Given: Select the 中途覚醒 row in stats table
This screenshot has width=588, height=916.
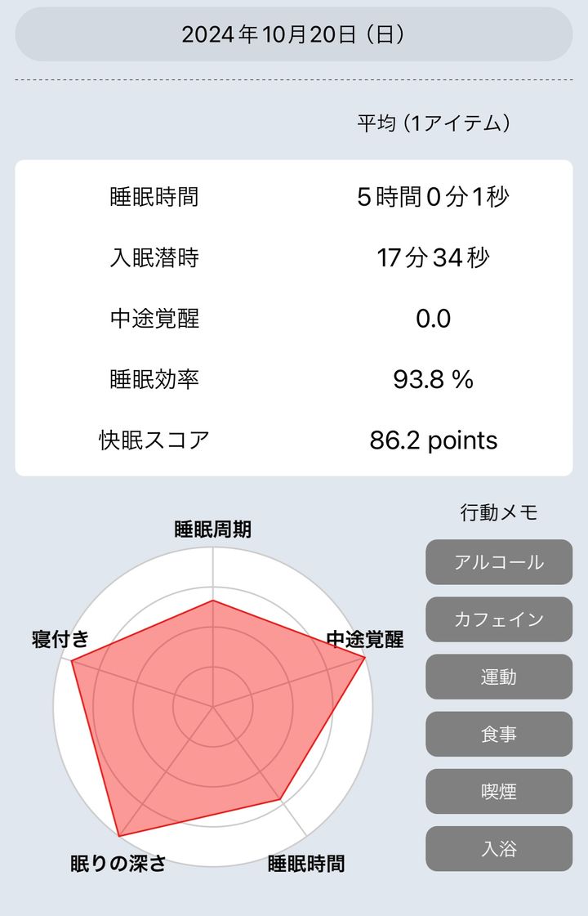Looking at the screenshot, I should (x=294, y=319).
